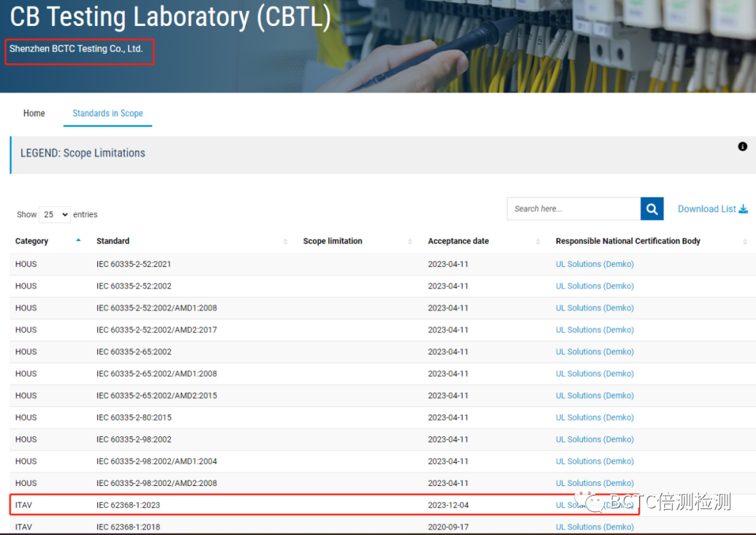The image size is (756, 535).
Task: Click acceptance date for IEC 60335-2-52:2021
Action: 449,265
